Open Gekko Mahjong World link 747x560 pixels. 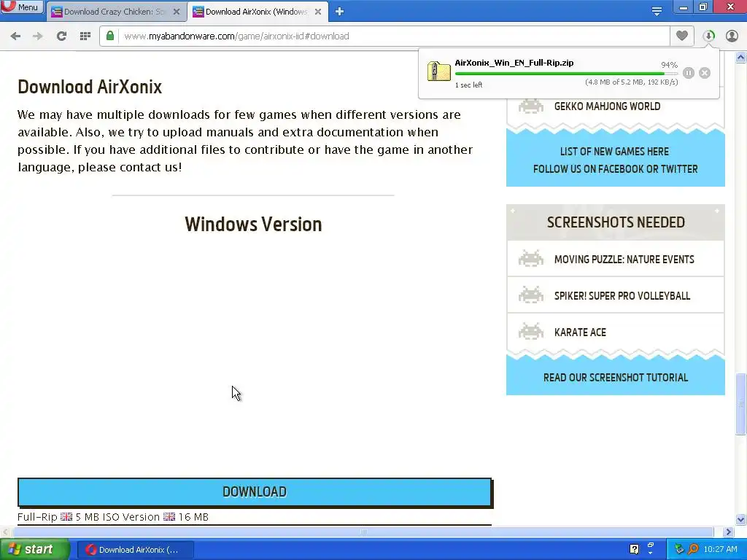pyautogui.click(x=607, y=106)
